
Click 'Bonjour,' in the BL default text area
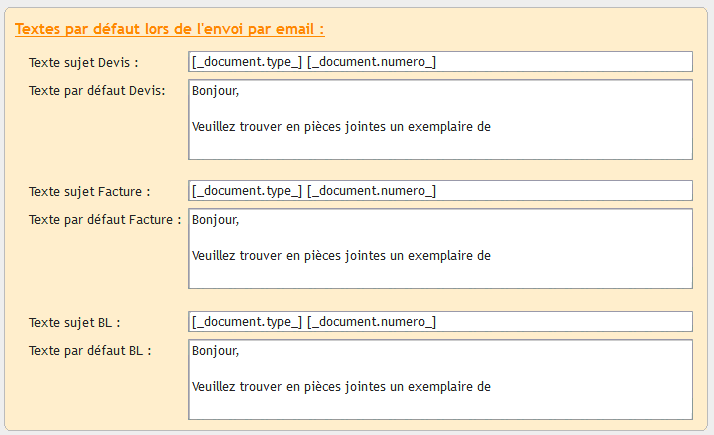pyautogui.click(x=215, y=350)
